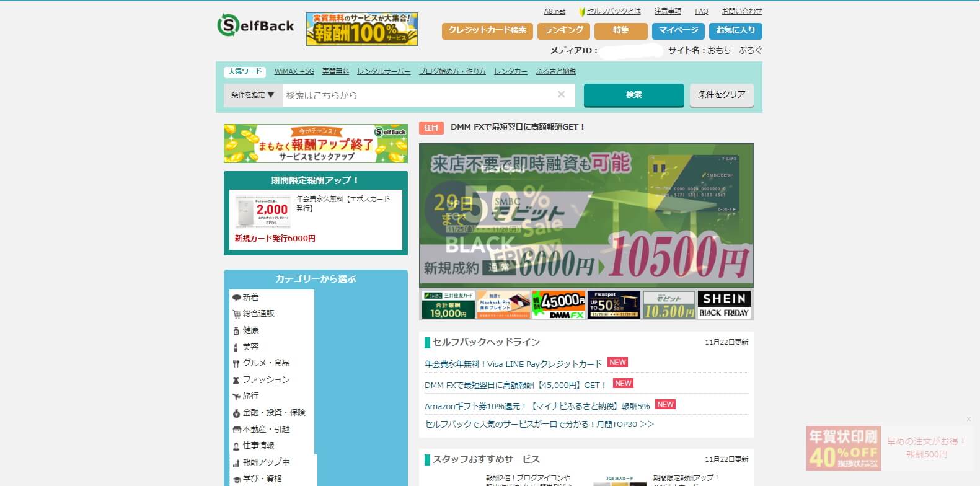Screen dimensions: 980x486
Task: Click the 検索 button
Action: (633, 95)
